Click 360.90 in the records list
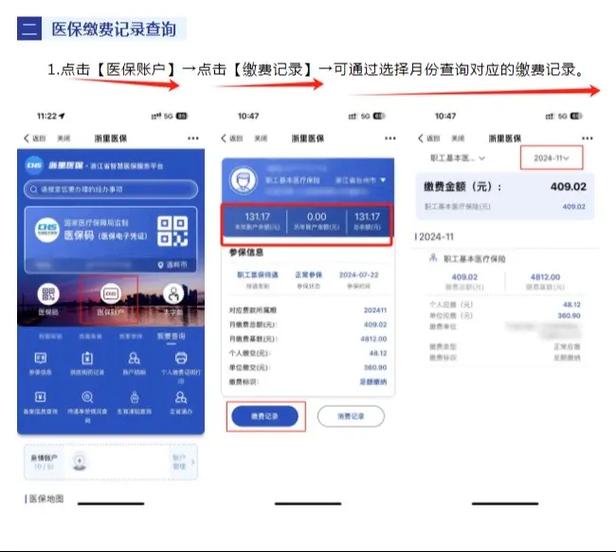 569,316
